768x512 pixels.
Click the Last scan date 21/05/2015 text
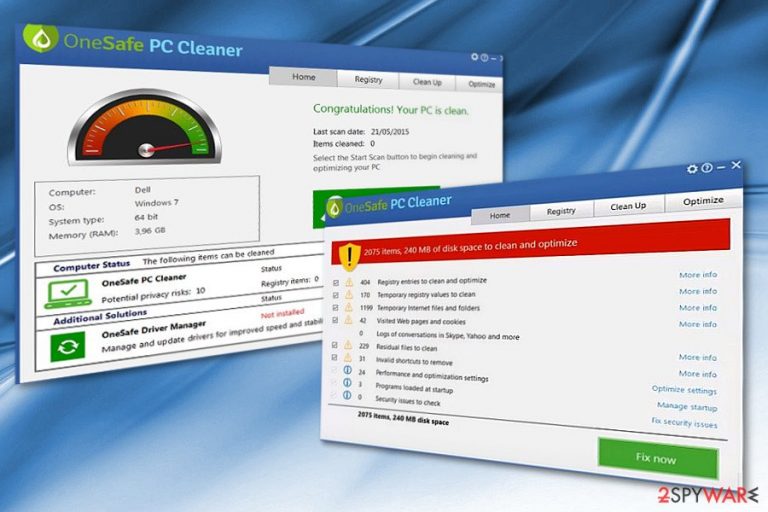click(x=361, y=131)
